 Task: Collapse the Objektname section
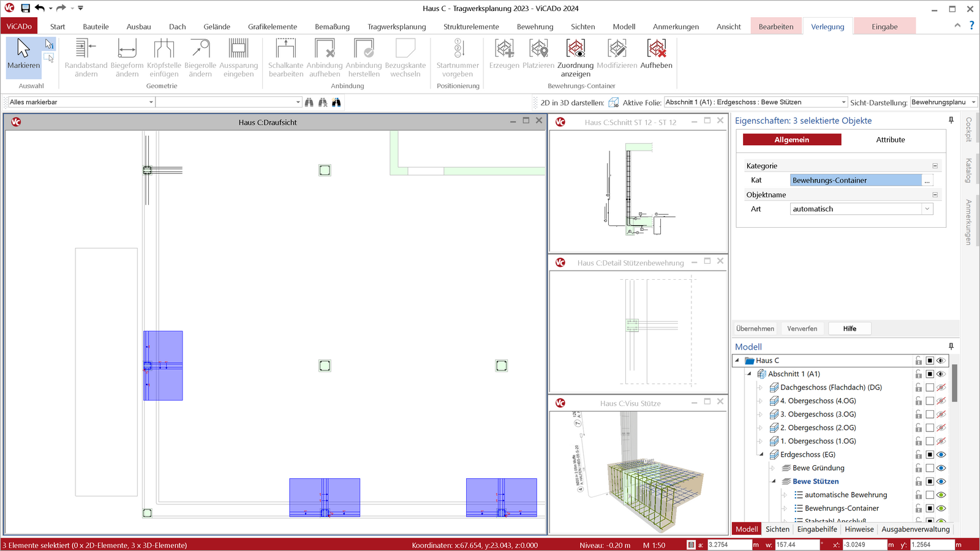[x=935, y=195]
